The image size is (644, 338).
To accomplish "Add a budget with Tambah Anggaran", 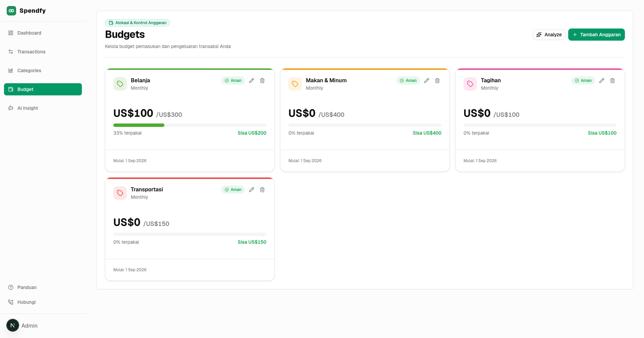I will (x=596, y=35).
